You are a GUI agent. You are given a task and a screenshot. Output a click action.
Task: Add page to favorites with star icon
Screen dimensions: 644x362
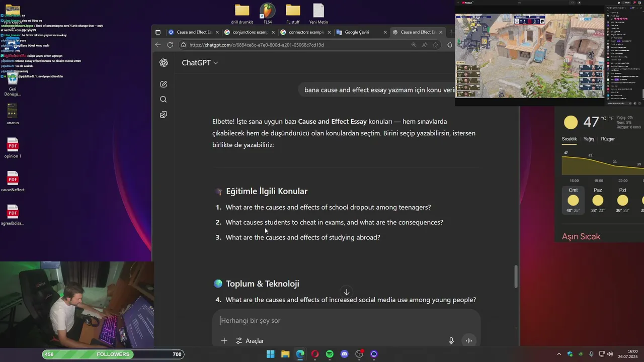[x=435, y=45]
